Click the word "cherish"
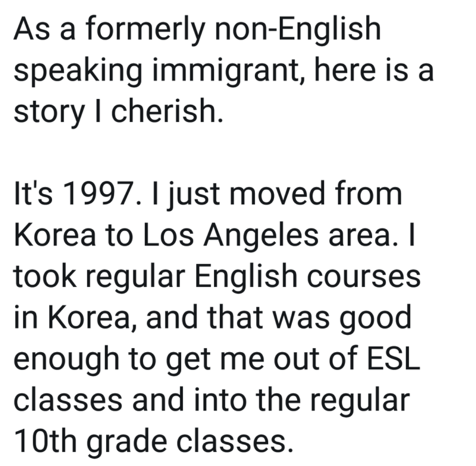The width and height of the screenshot is (476, 466). (164, 111)
